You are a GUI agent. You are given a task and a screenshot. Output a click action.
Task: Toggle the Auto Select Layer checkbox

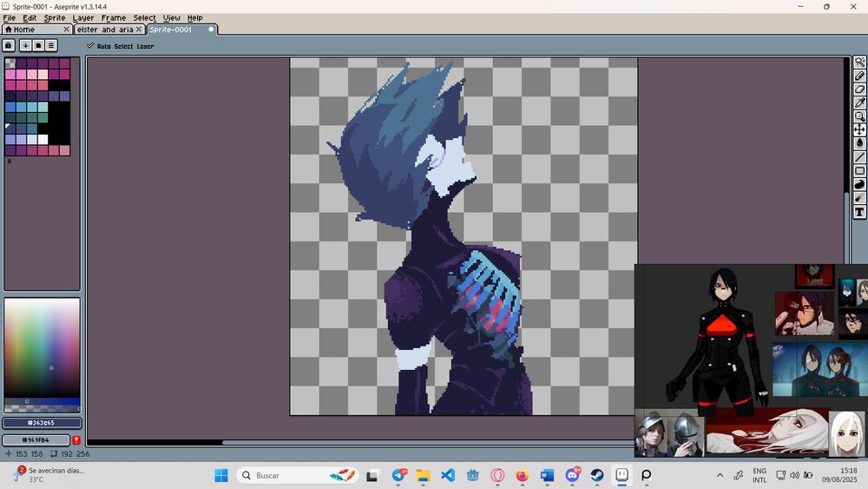(x=90, y=46)
